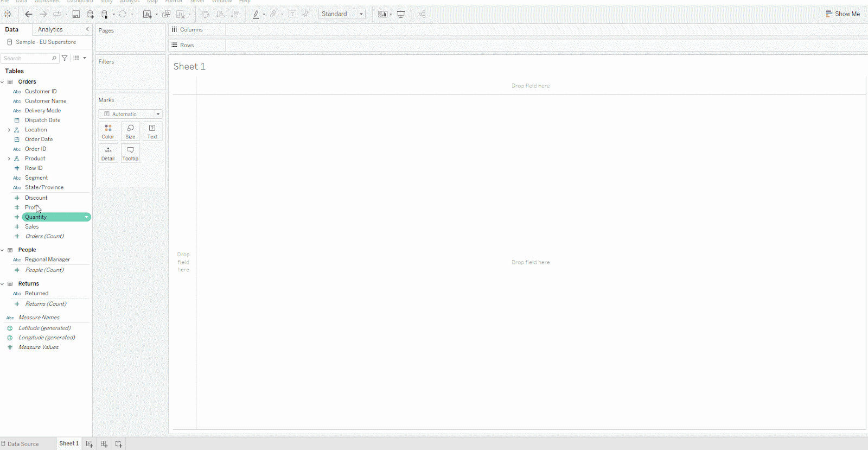868x450 pixels.
Task: Click the new story tab icon at bottom
Action: pyautogui.click(x=119, y=444)
